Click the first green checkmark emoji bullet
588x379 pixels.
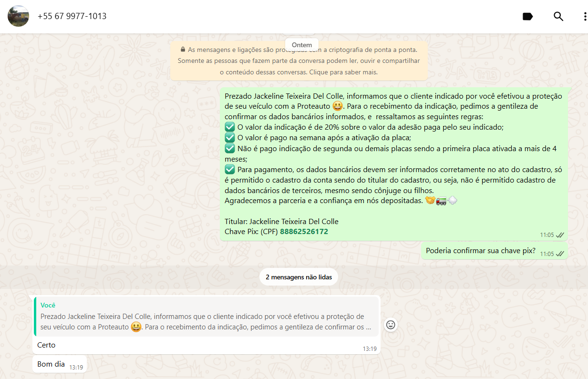click(230, 127)
